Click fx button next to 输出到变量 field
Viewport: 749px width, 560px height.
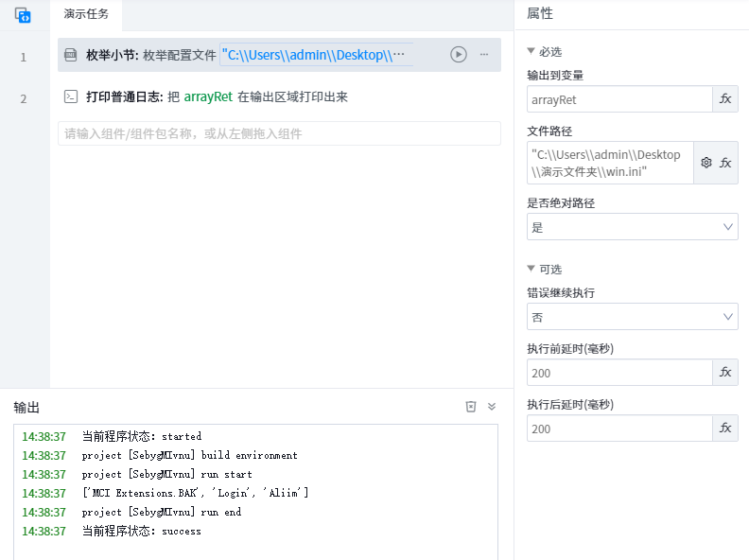725,99
